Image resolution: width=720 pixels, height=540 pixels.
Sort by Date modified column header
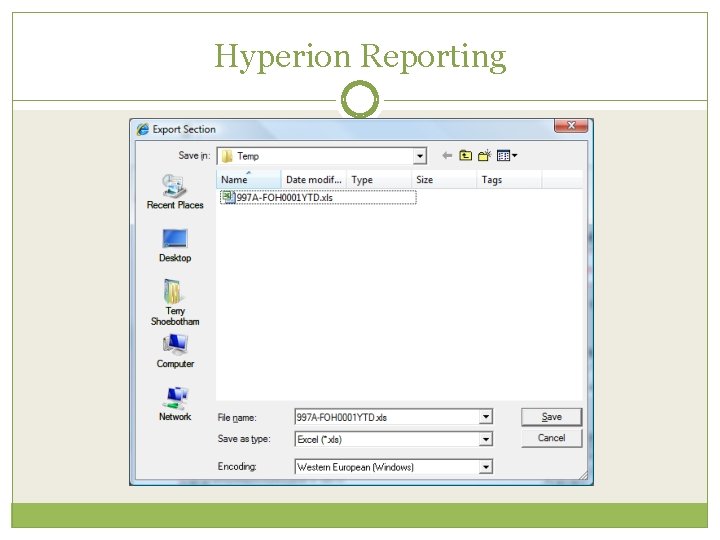314,180
